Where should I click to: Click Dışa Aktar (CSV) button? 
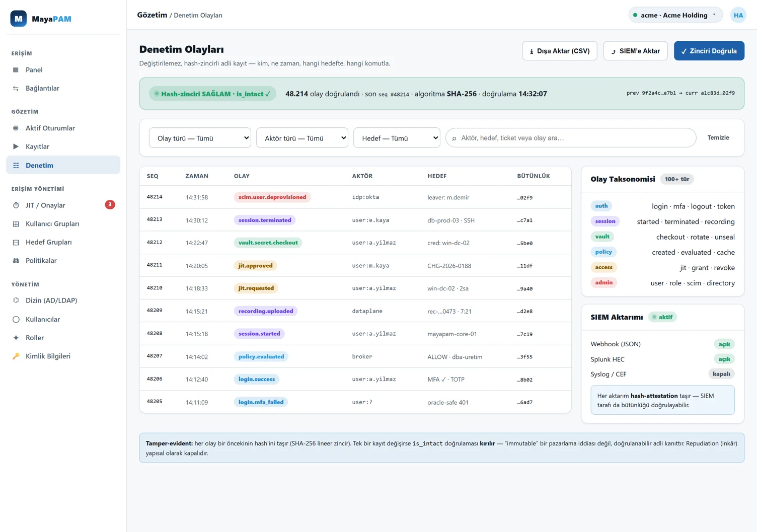560,51
